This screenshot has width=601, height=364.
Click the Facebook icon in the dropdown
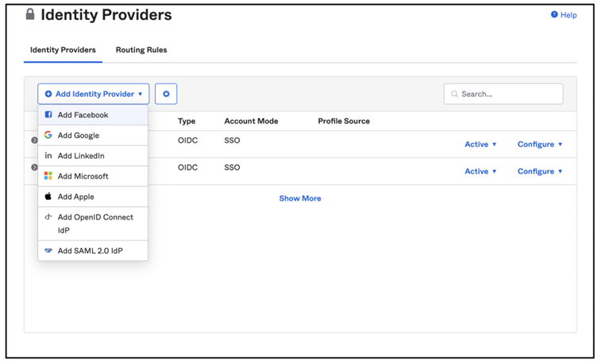pyautogui.click(x=48, y=115)
